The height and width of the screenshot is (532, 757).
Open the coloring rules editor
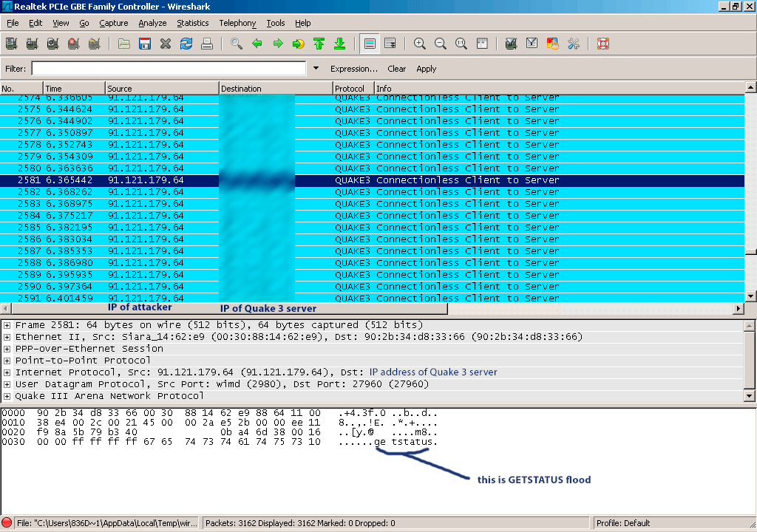tap(553, 44)
